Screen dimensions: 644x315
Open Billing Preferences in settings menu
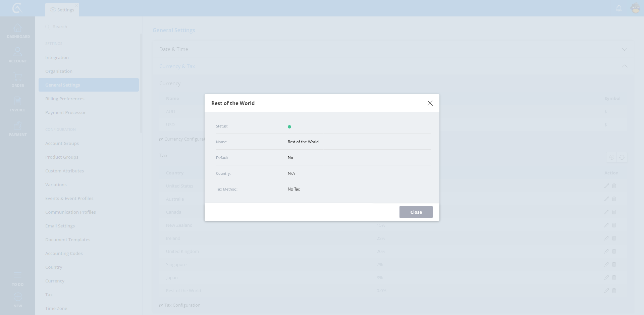(65, 99)
